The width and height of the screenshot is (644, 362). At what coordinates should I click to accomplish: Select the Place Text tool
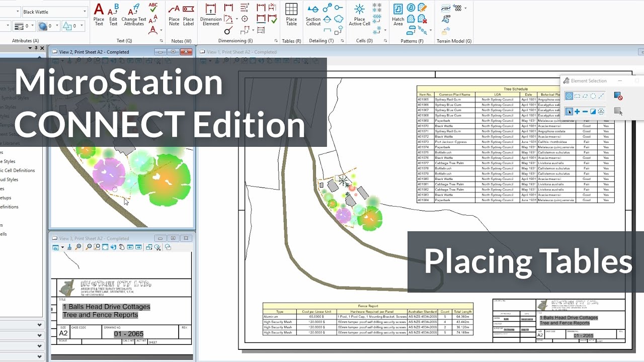pos(99,14)
